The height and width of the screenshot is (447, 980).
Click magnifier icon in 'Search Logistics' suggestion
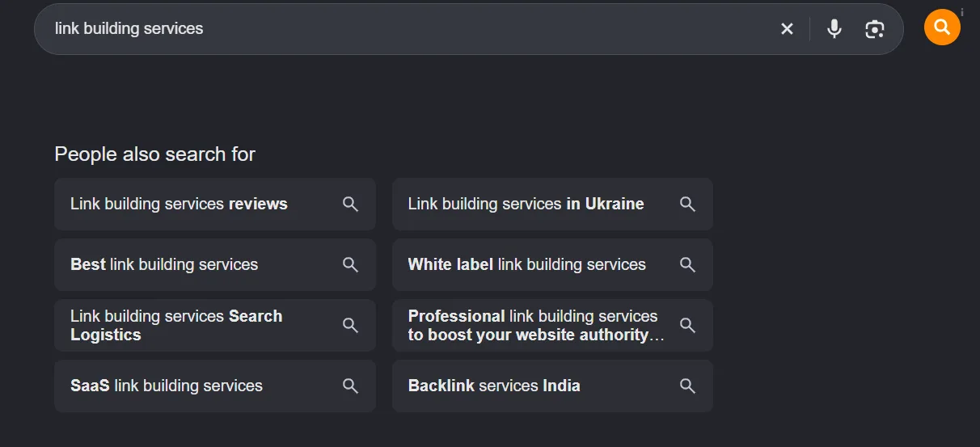tap(350, 325)
